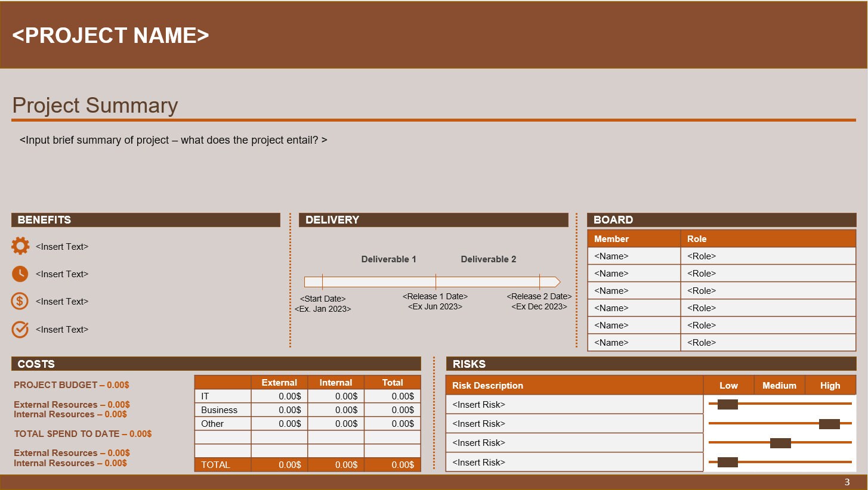The height and width of the screenshot is (490, 868).
Task: Select the dollar sign benefit icon
Action: click(x=20, y=301)
